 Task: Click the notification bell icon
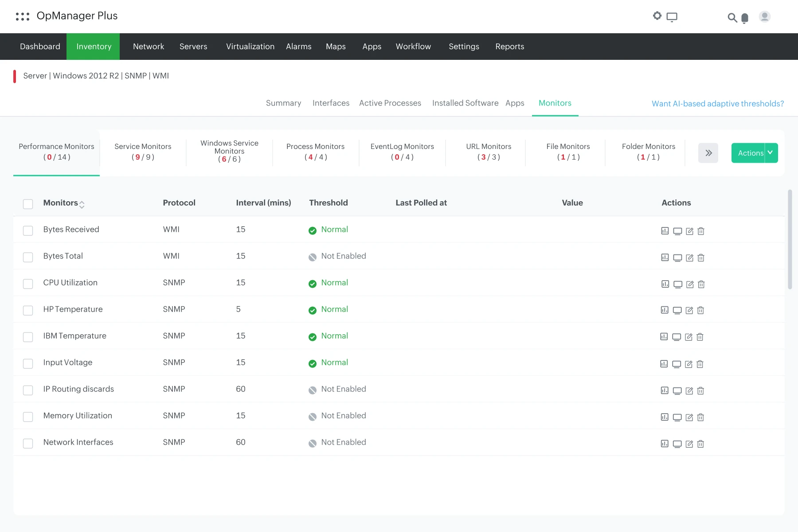coord(745,18)
